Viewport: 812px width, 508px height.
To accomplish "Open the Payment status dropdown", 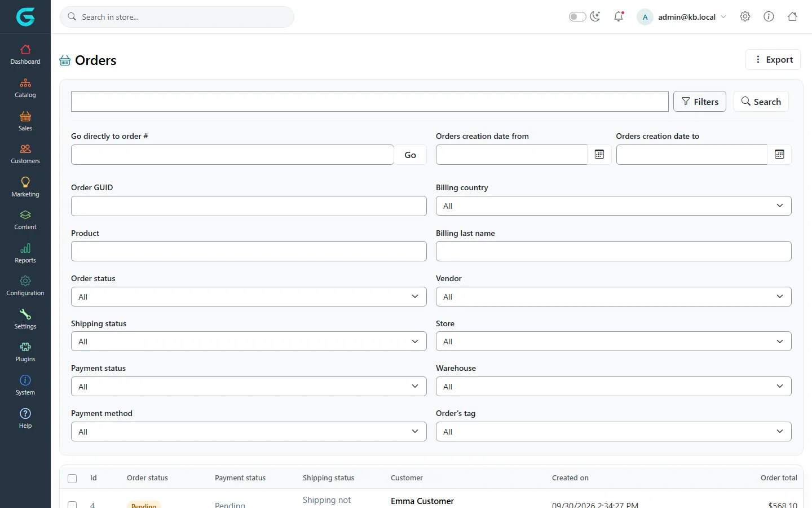I will 249,387.
